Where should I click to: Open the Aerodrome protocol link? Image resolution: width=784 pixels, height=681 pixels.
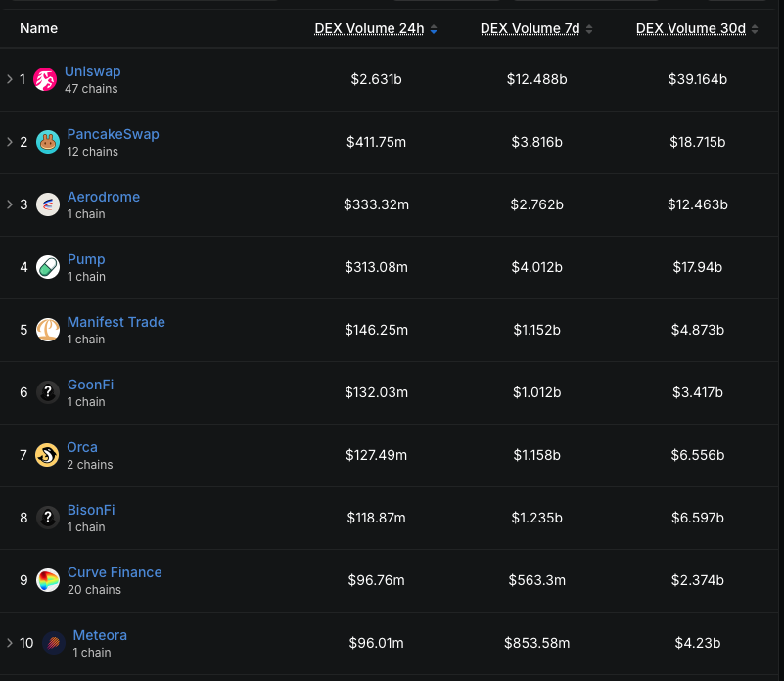pyautogui.click(x=104, y=197)
